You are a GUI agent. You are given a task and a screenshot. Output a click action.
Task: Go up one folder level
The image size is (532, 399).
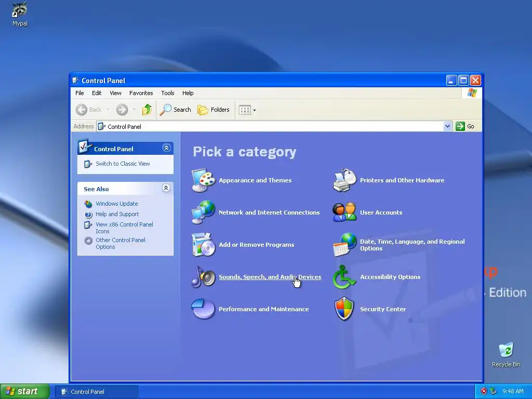click(147, 110)
